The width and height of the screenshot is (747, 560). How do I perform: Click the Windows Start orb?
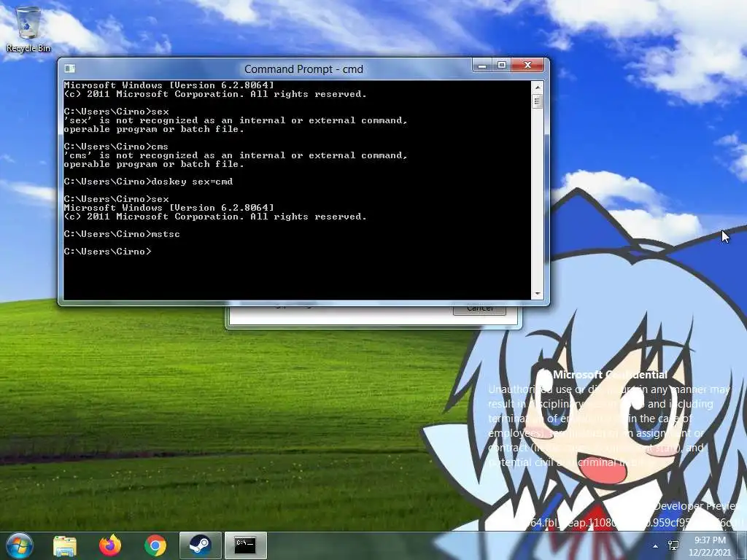click(20, 545)
